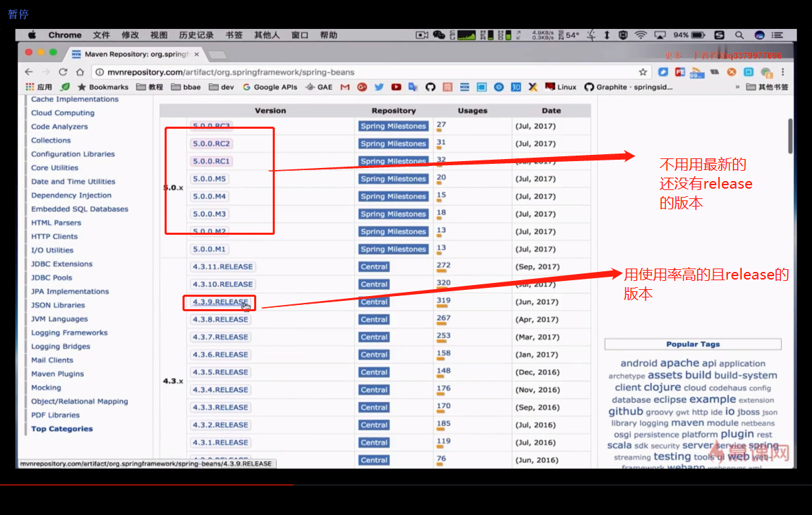Open the Chrome three-dot menu
The height and width of the screenshot is (515, 812).
tap(783, 72)
